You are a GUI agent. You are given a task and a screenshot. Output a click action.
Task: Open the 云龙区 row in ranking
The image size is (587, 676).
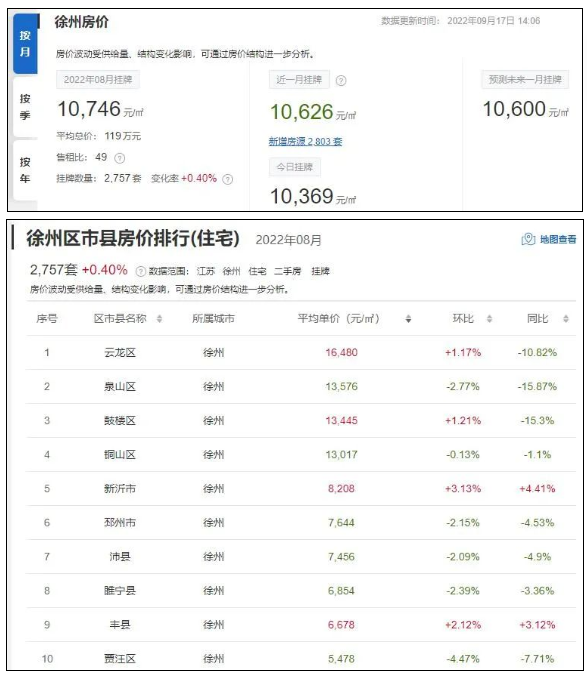(x=301, y=353)
